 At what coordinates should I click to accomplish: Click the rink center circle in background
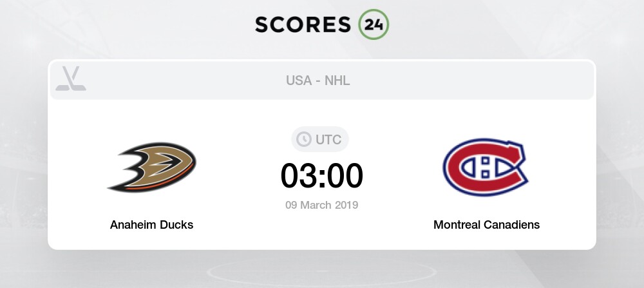(x=321, y=271)
